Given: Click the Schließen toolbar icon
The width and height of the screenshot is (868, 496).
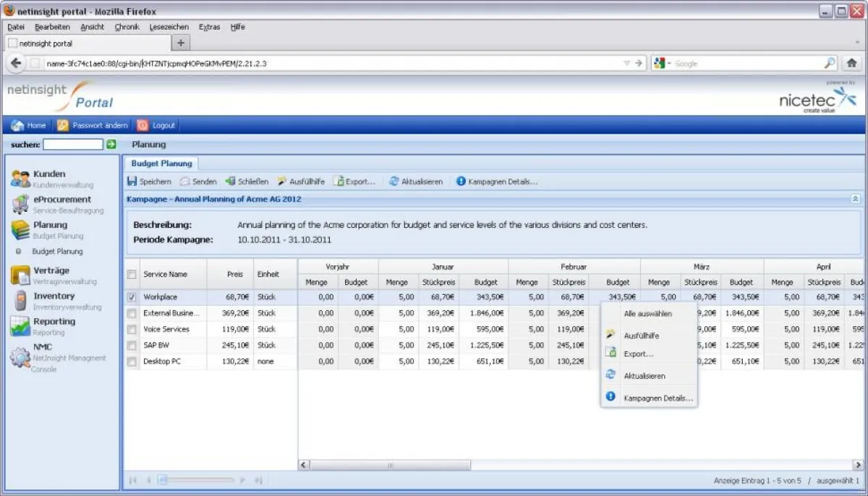Looking at the screenshot, I should tap(231, 181).
